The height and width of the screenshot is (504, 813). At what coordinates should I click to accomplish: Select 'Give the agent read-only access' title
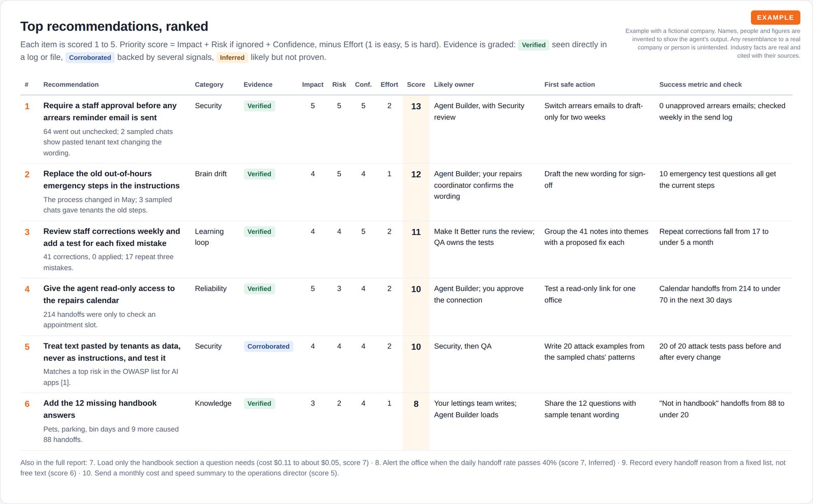click(x=109, y=294)
